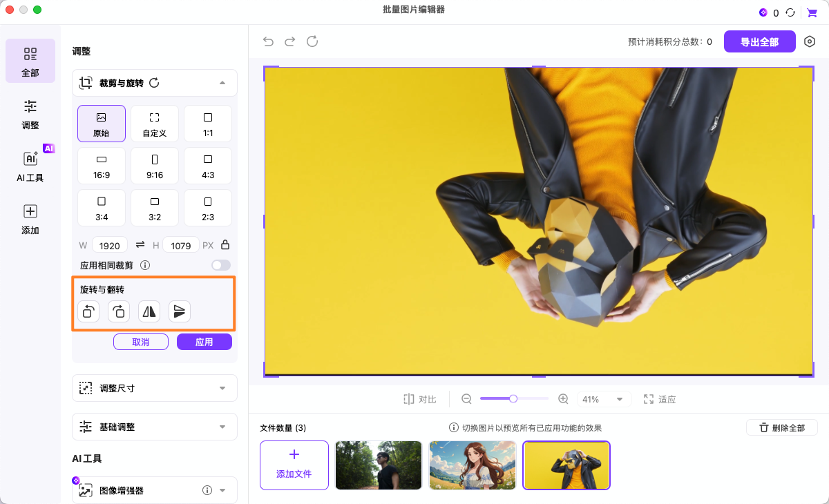This screenshot has height=504, width=829.
Task: Switch to the 调整 sidebar tab
Action: pos(30,113)
